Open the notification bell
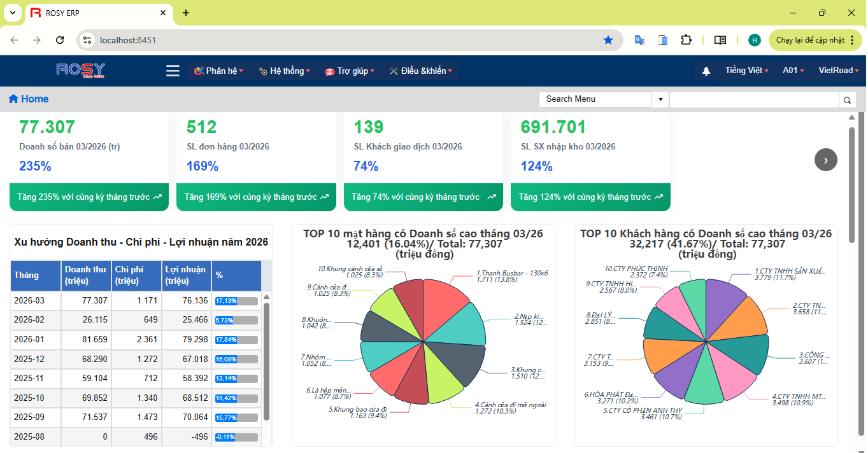868x453 pixels. point(706,71)
